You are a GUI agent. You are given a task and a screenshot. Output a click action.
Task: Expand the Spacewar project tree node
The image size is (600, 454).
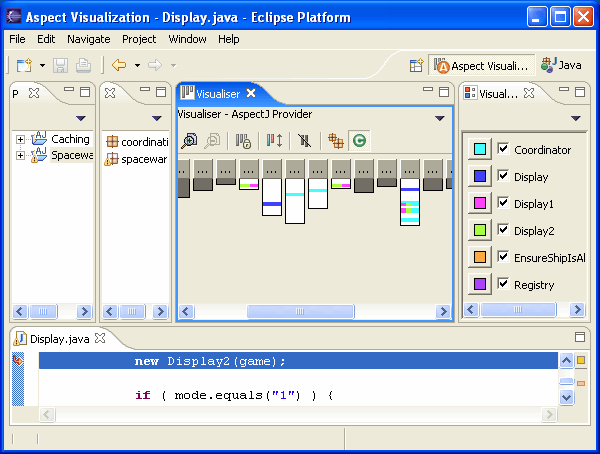pyautogui.click(x=20, y=155)
